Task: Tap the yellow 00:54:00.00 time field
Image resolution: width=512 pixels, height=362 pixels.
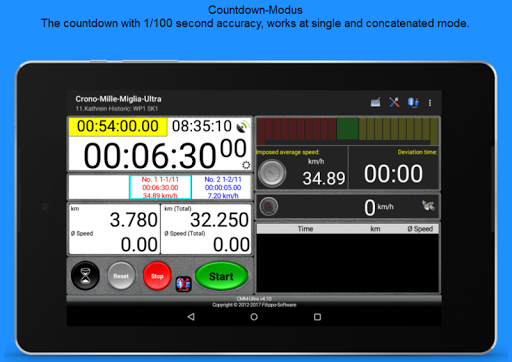Action: 118,127
